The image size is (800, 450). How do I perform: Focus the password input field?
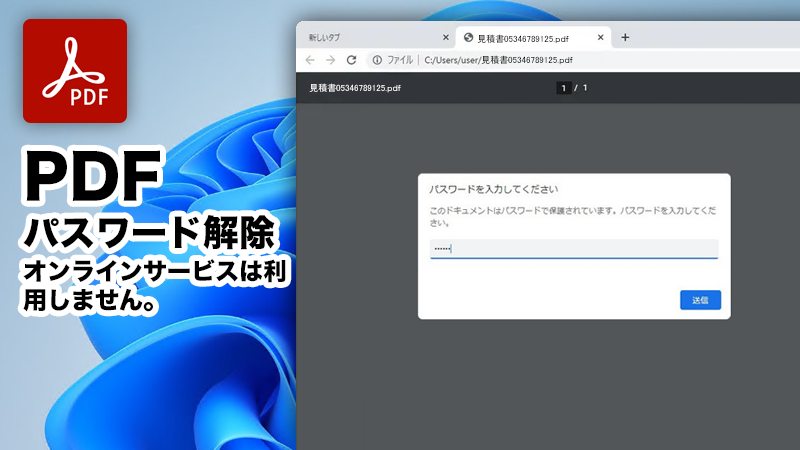pyautogui.click(x=574, y=249)
